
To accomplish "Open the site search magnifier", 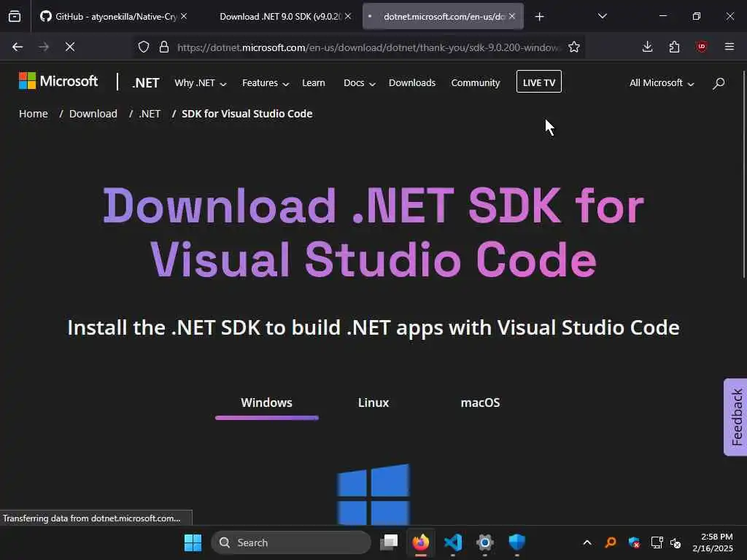I will point(719,83).
